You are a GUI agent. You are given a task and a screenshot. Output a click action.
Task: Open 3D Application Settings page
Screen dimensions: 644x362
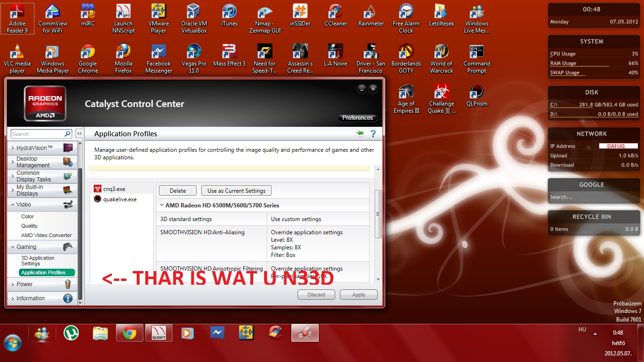pyautogui.click(x=38, y=261)
